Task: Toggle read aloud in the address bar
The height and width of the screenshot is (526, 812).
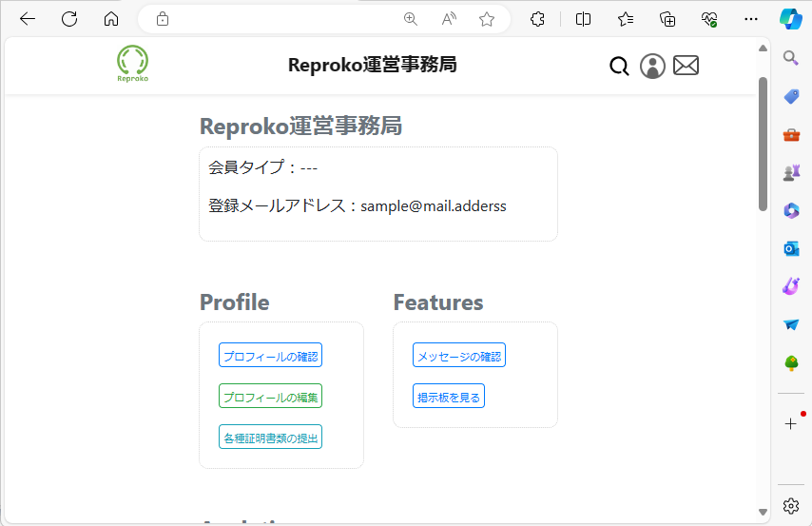Action: [449, 19]
